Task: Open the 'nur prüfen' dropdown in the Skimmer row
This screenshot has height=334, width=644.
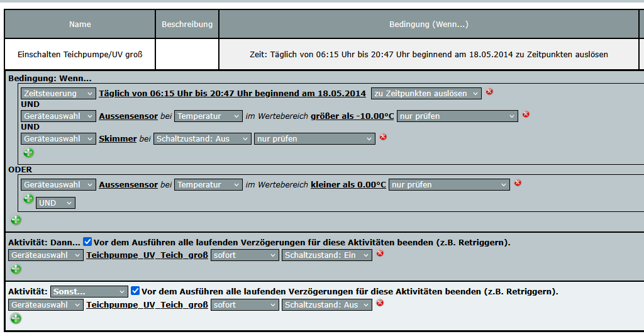Action: (x=314, y=139)
